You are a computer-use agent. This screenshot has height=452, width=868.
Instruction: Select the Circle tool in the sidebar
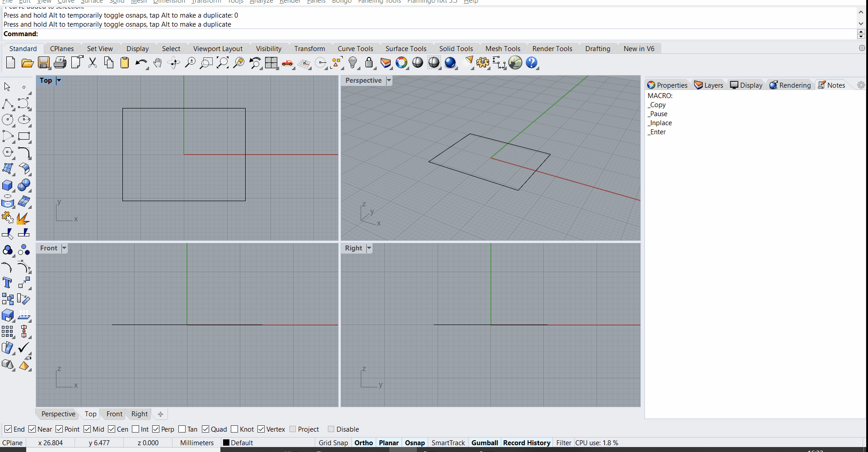tap(8, 120)
